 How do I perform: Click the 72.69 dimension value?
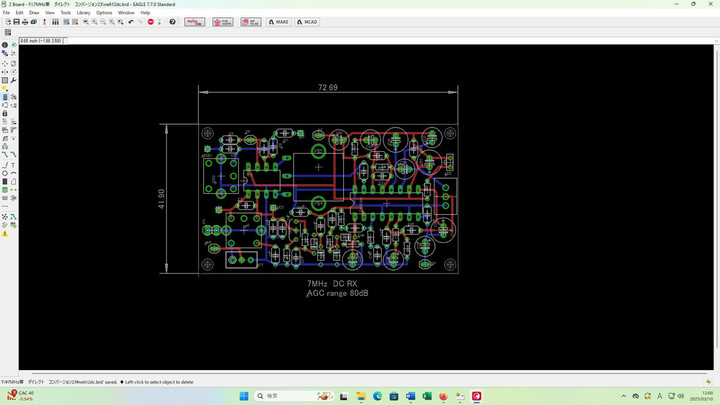pyautogui.click(x=328, y=87)
